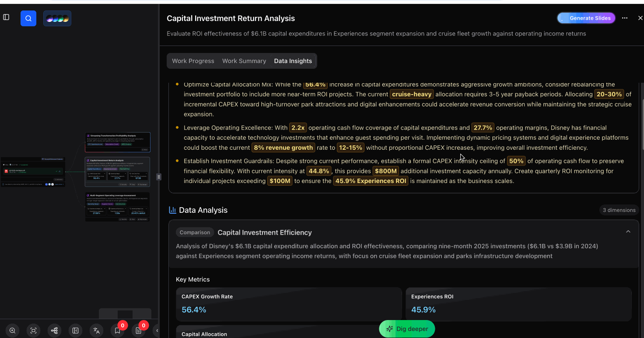Click the 45.9% Experiences ROI highlight

371,181
